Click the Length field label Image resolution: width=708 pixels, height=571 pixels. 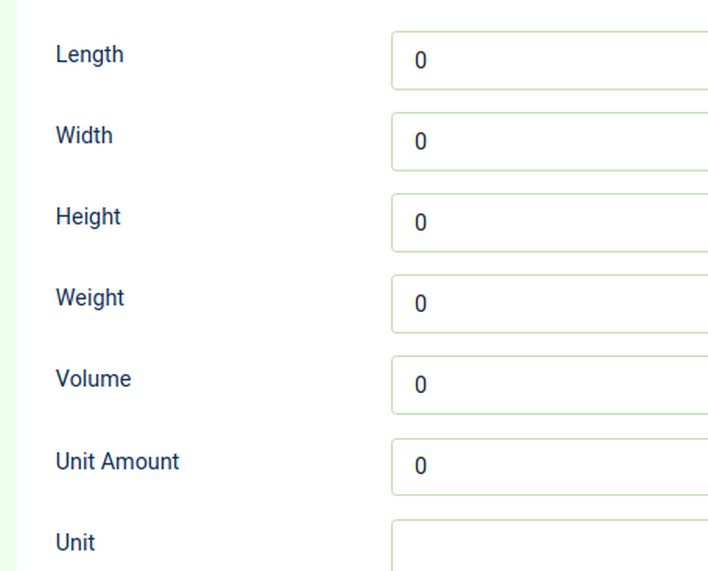tap(90, 55)
